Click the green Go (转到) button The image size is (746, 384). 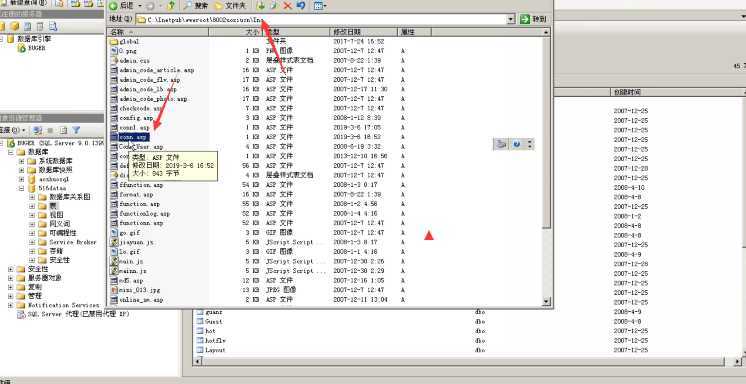tap(533, 20)
